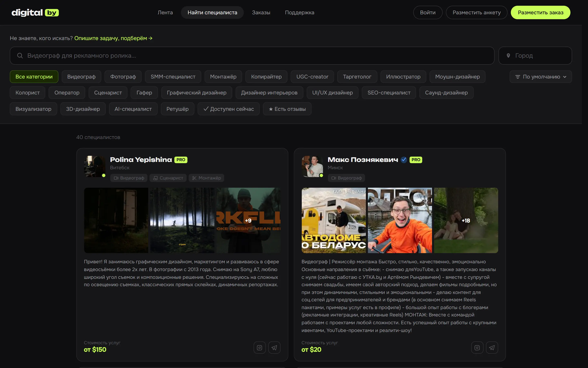The height and width of the screenshot is (368, 588).
Task: Select the Все категории filter chip
Action: point(34,77)
